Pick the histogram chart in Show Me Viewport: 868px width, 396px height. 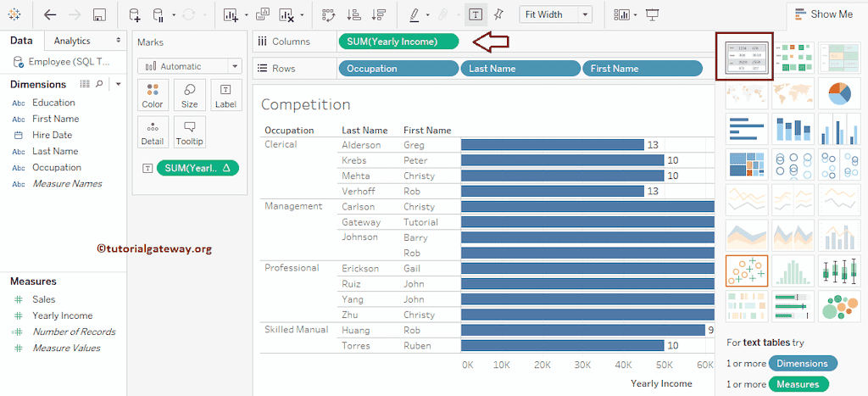click(x=793, y=271)
